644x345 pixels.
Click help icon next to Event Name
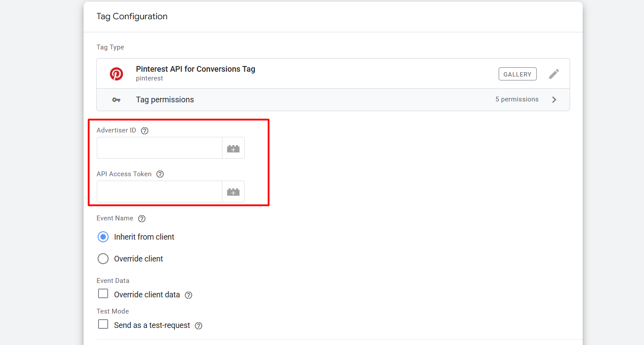tap(142, 219)
